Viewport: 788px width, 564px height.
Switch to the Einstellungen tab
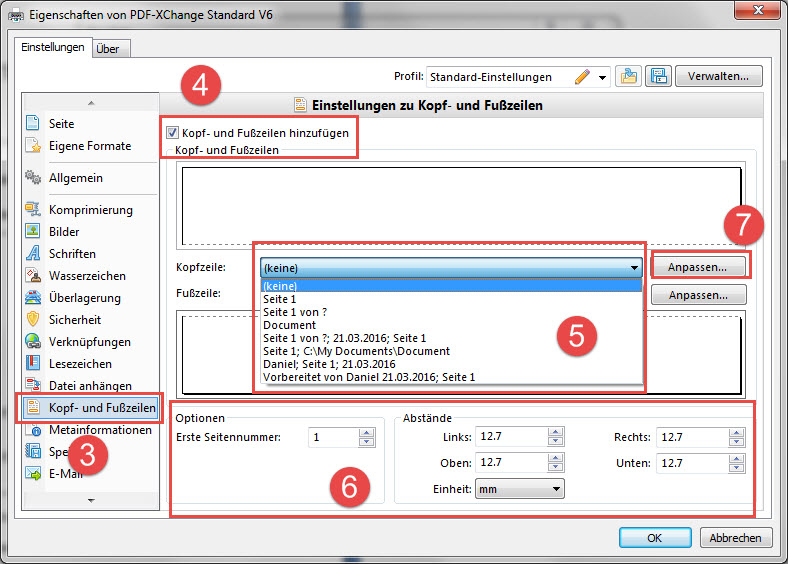point(53,47)
